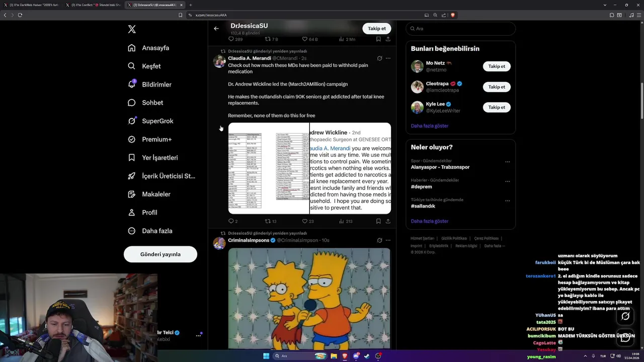Follow Mo Netz account
The image size is (644, 362).
(x=497, y=66)
